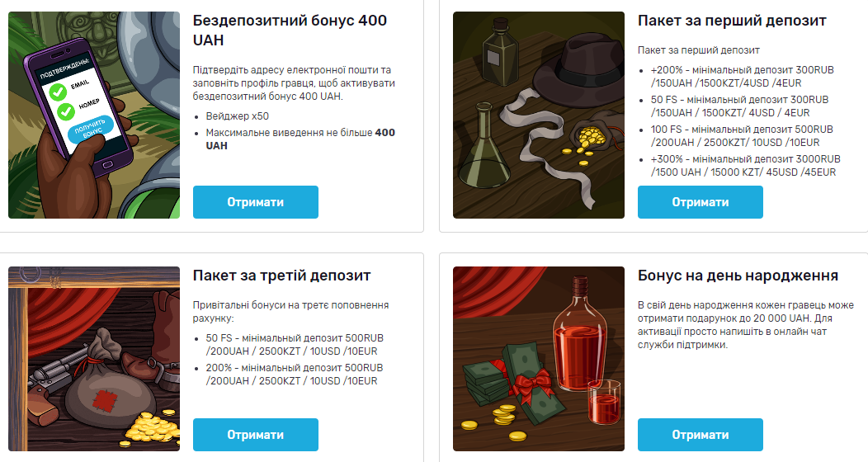
Task: Click the 100 FS minimum deposit 500RUB bullet item
Action: pos(742,135)
